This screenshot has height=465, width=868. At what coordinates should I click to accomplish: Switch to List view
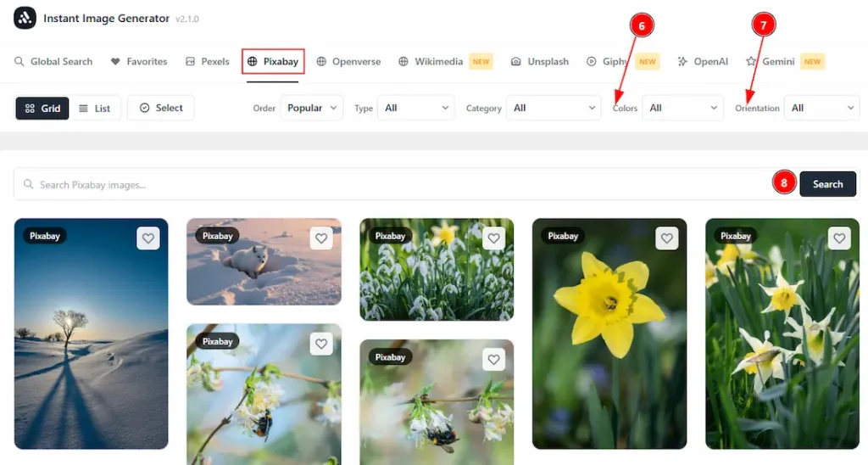pos(95,108)
